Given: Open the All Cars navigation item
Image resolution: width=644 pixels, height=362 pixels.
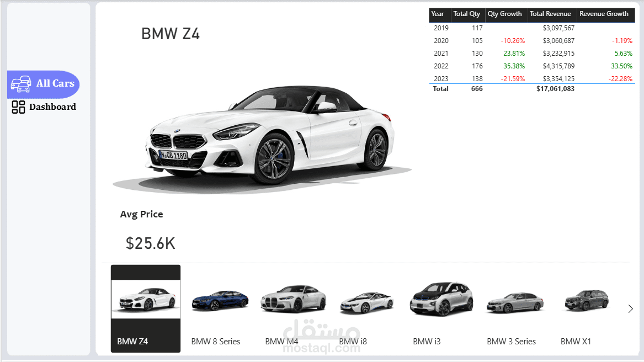Looking at the screenshot, I should 43,84.
